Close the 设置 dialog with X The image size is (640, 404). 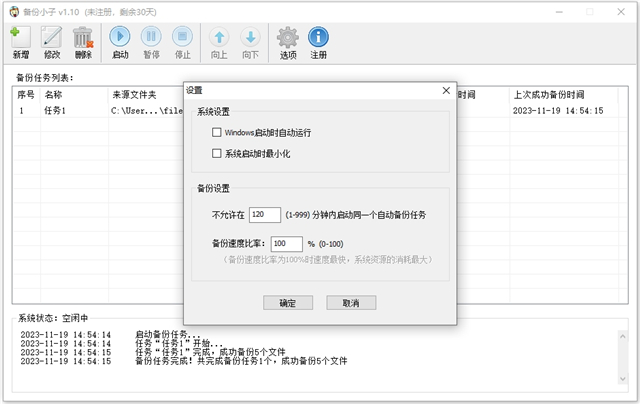pos(447,90)
